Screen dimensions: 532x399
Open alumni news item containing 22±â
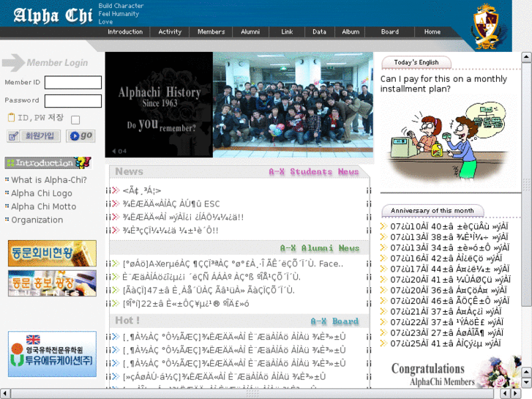click(x=186, y=304)
